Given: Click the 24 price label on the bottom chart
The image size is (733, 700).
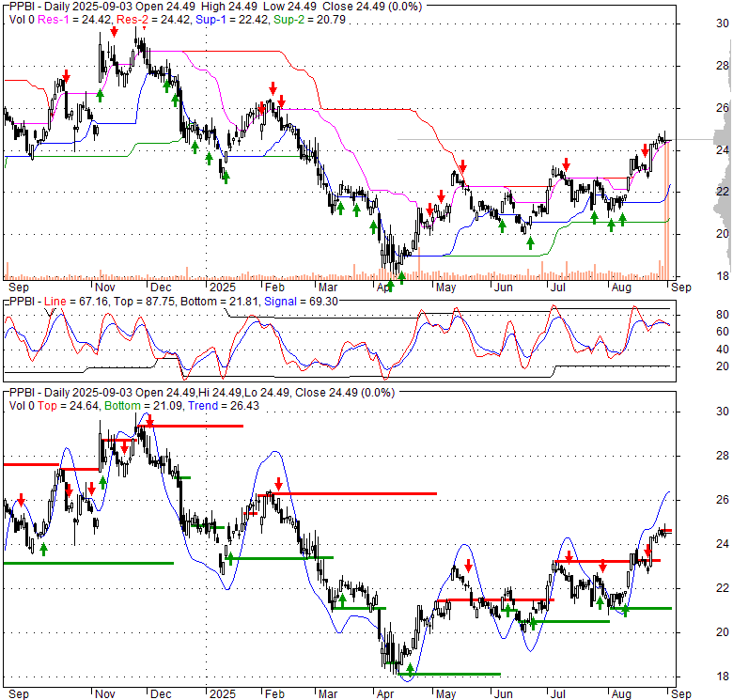Looking at the screenshot, I should tap(723, 543).
